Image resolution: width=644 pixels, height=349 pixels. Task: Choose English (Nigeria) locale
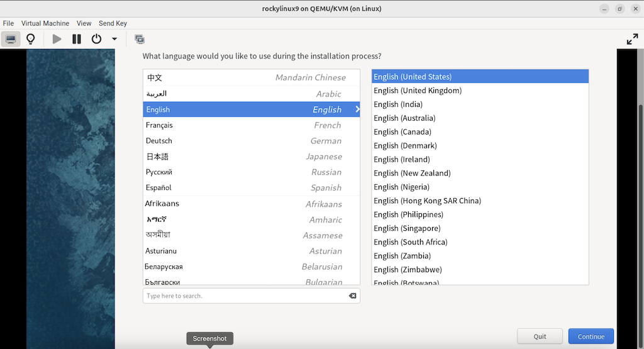(480, 187)
